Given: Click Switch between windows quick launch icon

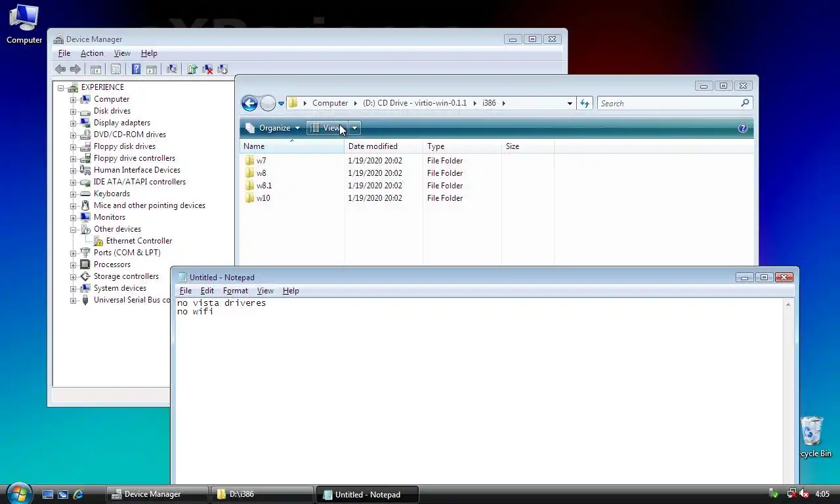Looking at the screenshot, I should [x=63, y=494].
